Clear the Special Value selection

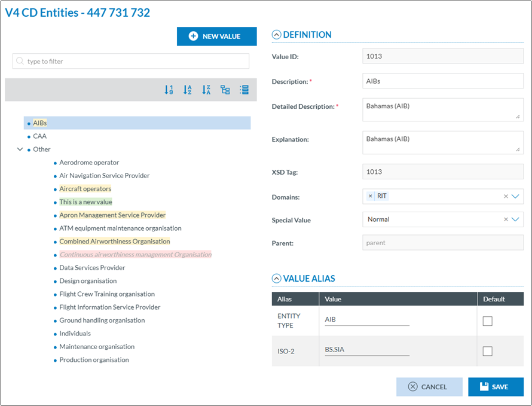click(x=505, y=219)
